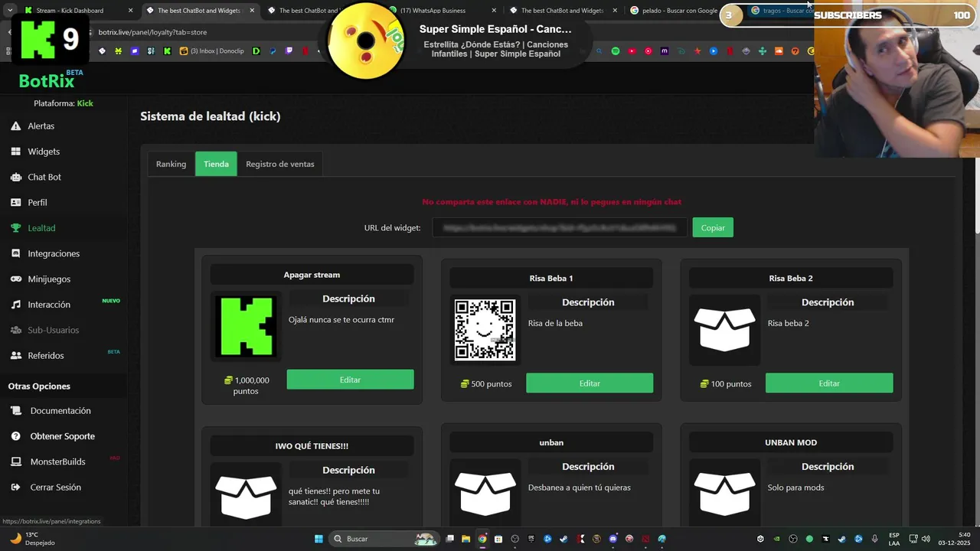Click the 'Plataforma: Kick' label
Image resolution: width=980 pixels, height=551 pixels.
click(64, 103)
